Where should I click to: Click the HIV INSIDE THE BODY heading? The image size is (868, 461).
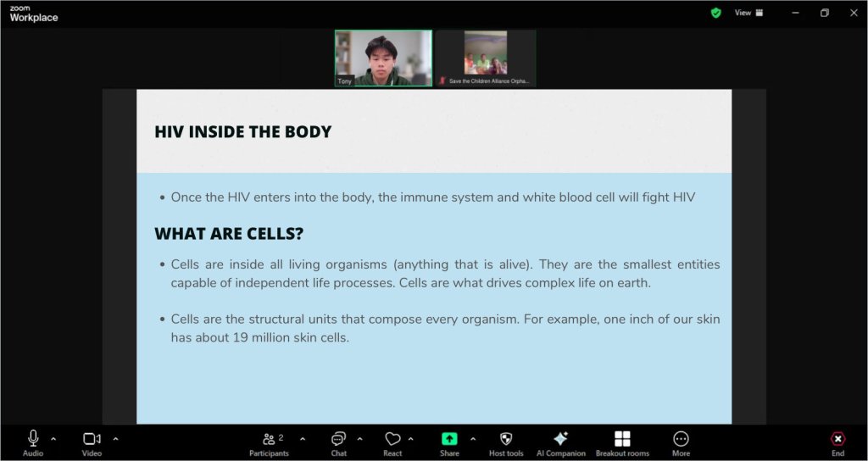(243, 131)
